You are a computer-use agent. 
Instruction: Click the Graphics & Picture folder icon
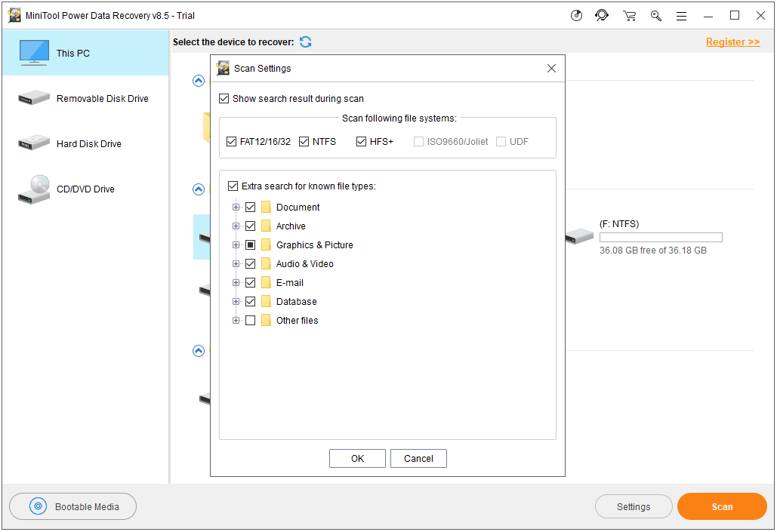[x=266, y=244]
